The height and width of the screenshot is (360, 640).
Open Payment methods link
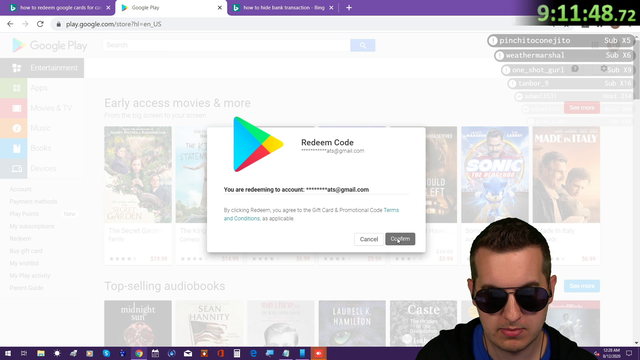coord(33,202)
